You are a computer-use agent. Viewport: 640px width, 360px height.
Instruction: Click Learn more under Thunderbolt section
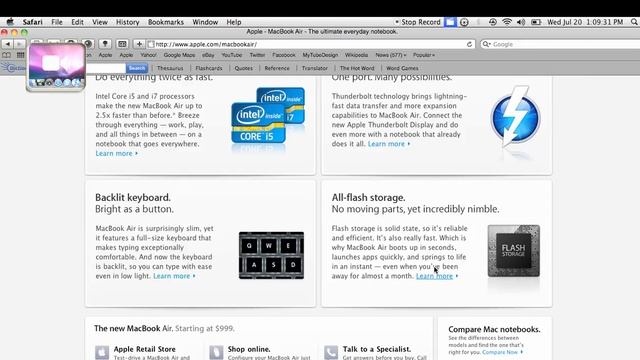(389, 144)
